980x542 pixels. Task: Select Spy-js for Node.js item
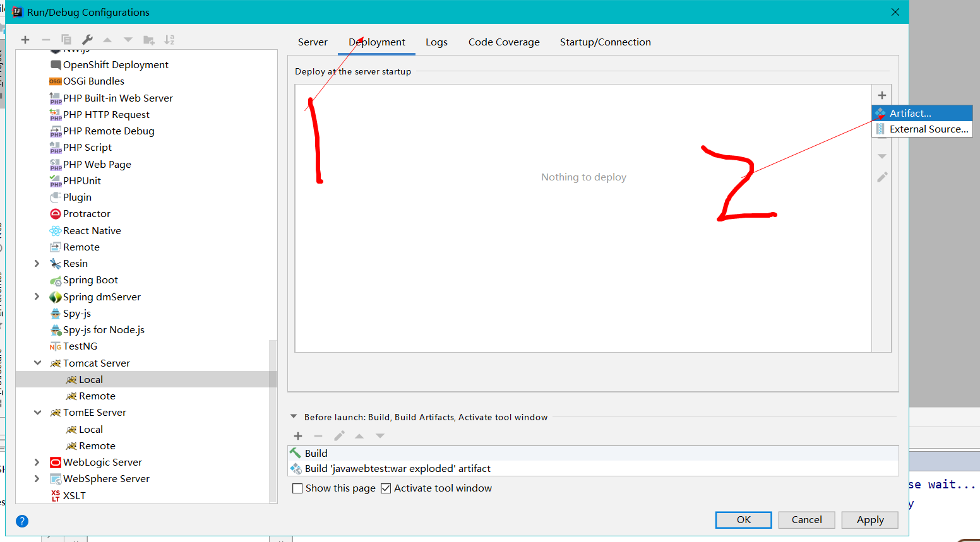(x=97, y=329)
